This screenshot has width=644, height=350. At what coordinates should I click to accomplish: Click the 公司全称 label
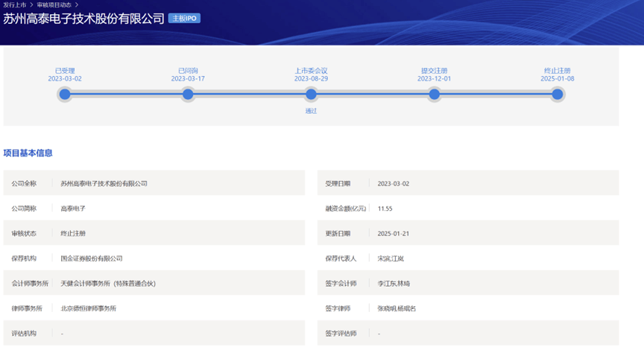pyautogui.click(x=24, y=183)
